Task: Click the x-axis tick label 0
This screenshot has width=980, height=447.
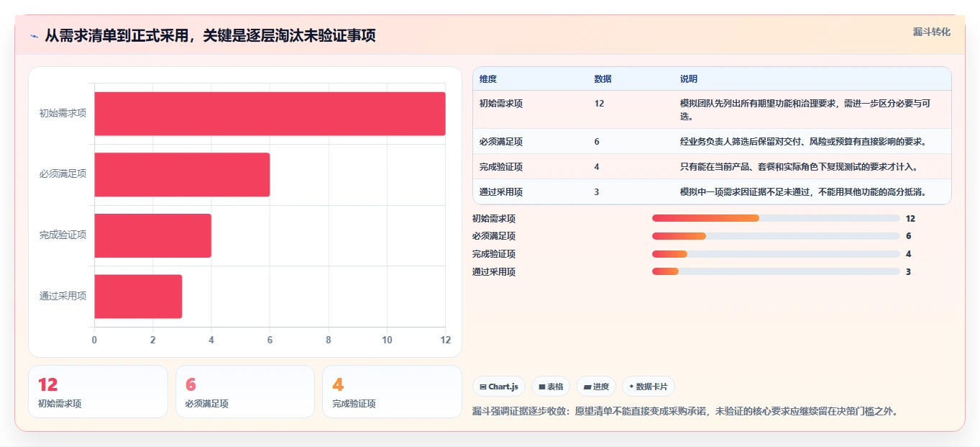Action: point(94,340)
